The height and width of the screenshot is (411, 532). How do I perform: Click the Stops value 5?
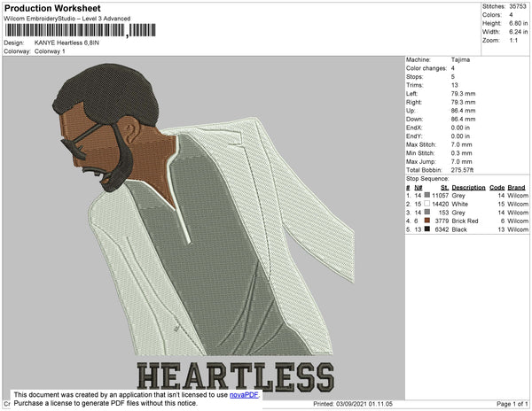[452, 76]
